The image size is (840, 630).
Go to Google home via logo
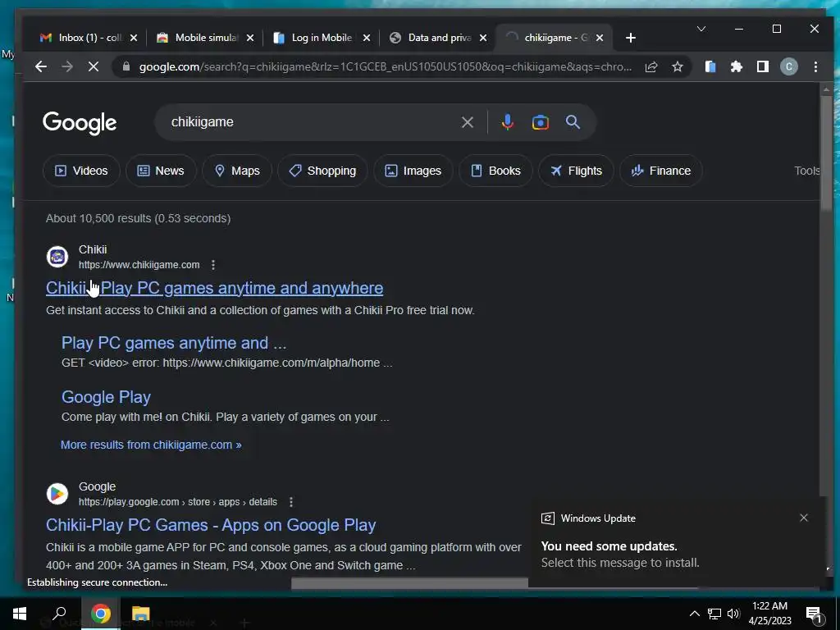point(80,123)
